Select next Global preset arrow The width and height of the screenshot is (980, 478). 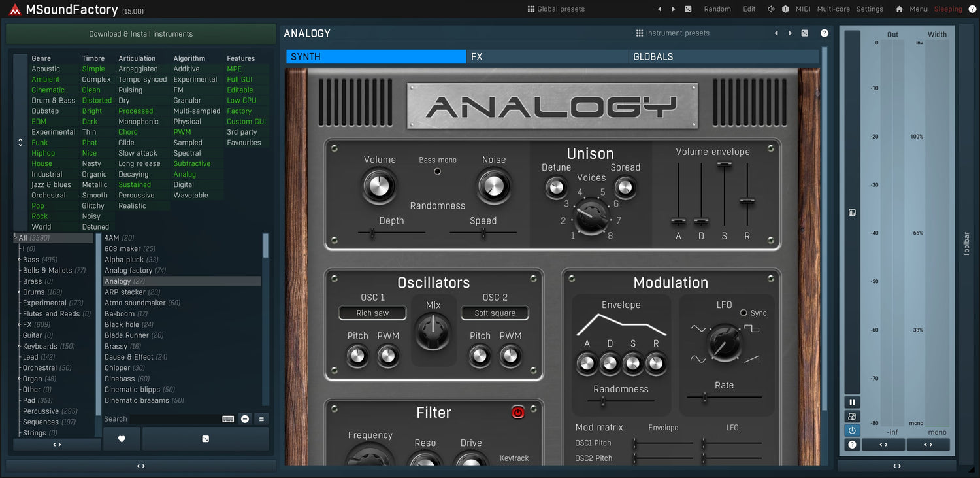click(674, 9)
